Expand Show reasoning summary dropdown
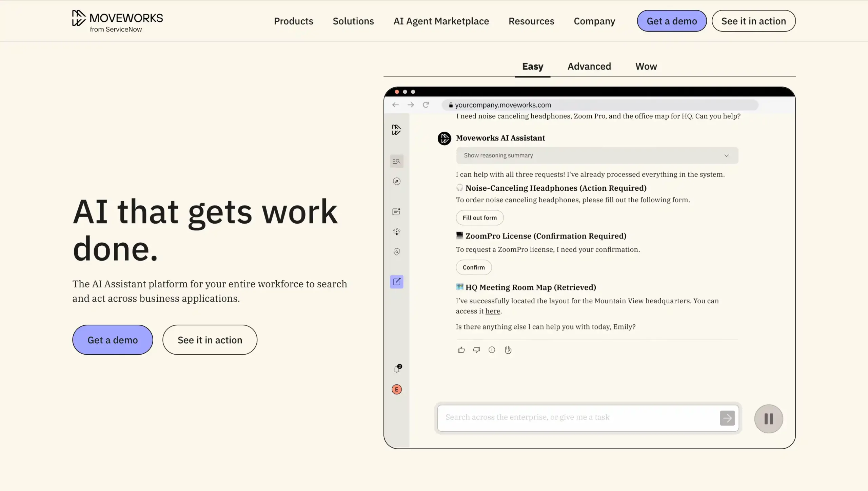Viewport: 868px width, 491px height. tap(597, 155)
